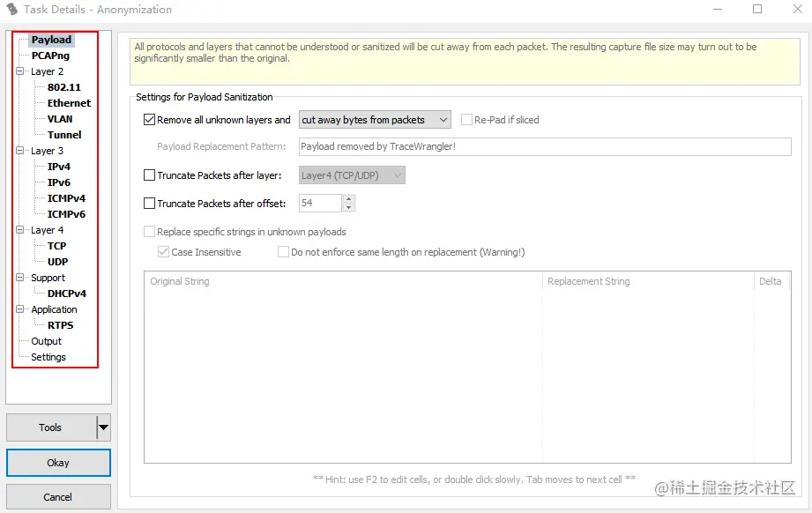
Task: Click the Tools button
Action: pos(51,427)
